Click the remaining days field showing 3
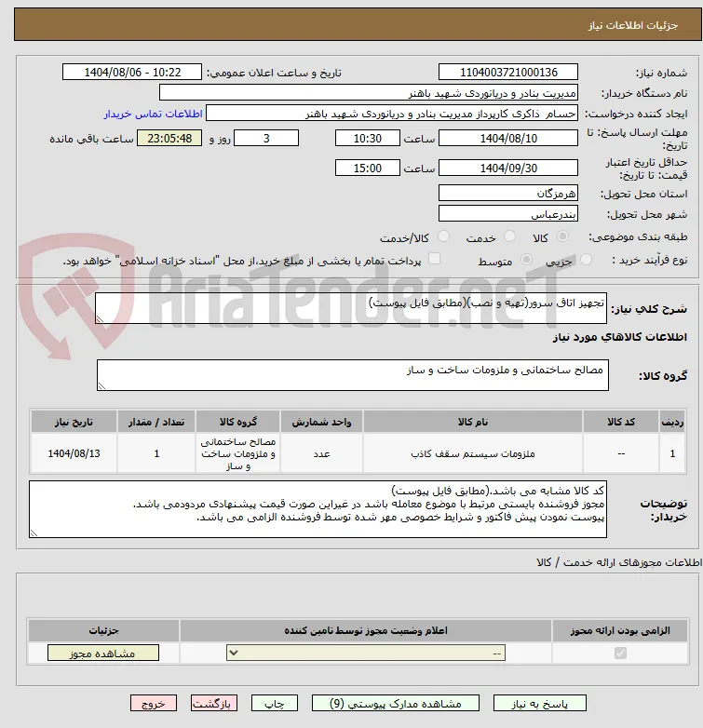 pyautogui.click(x=266, y=139)
